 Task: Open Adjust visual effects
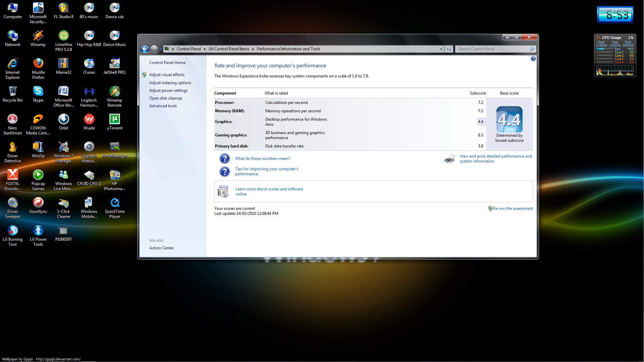[167, 75]
